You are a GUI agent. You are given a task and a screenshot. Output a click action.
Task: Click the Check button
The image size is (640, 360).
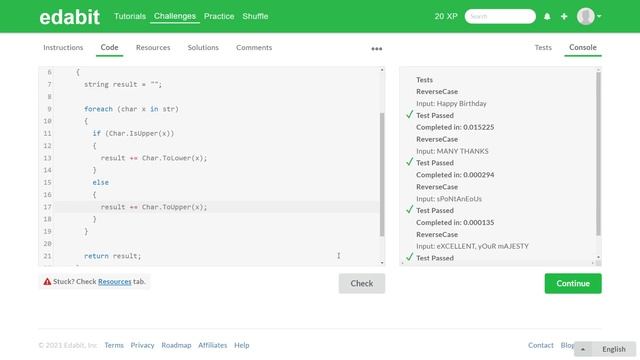(x=362, y=283)
